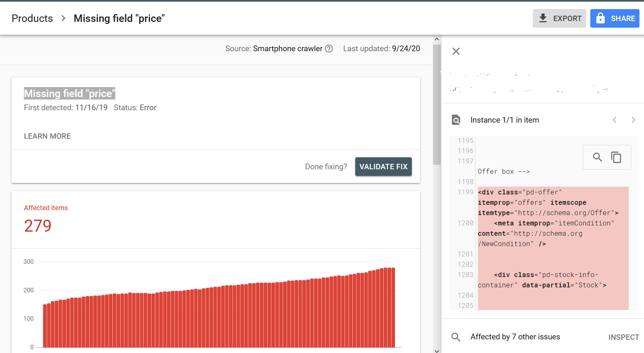
Task: Copy the code snippet using the copy icon
Action: (x=616, y=157)
